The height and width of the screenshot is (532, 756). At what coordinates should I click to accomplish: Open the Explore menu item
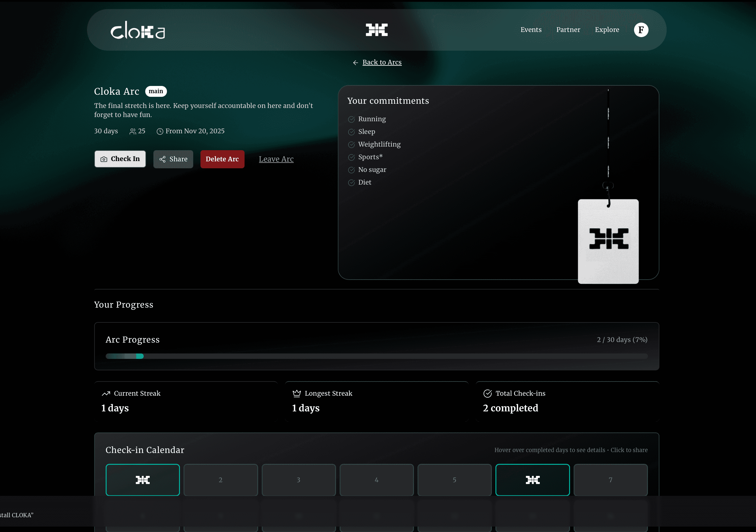click(x=607, y=30)
